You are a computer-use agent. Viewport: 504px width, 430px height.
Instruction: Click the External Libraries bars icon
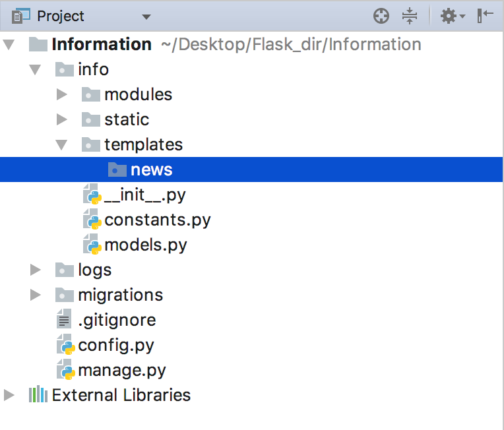pyautogui.click(x=38, y=394)
